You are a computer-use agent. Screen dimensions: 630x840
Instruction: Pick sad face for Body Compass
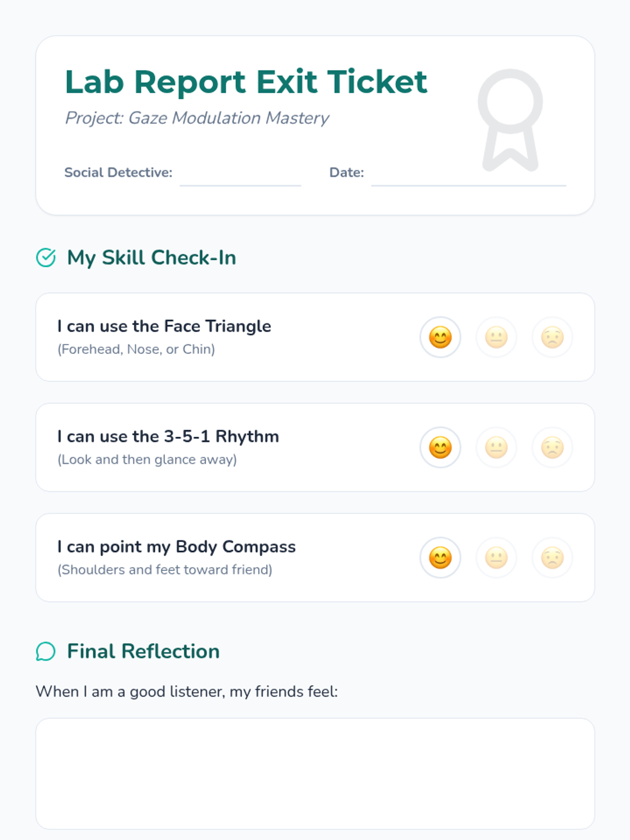(x=552, y=558)
